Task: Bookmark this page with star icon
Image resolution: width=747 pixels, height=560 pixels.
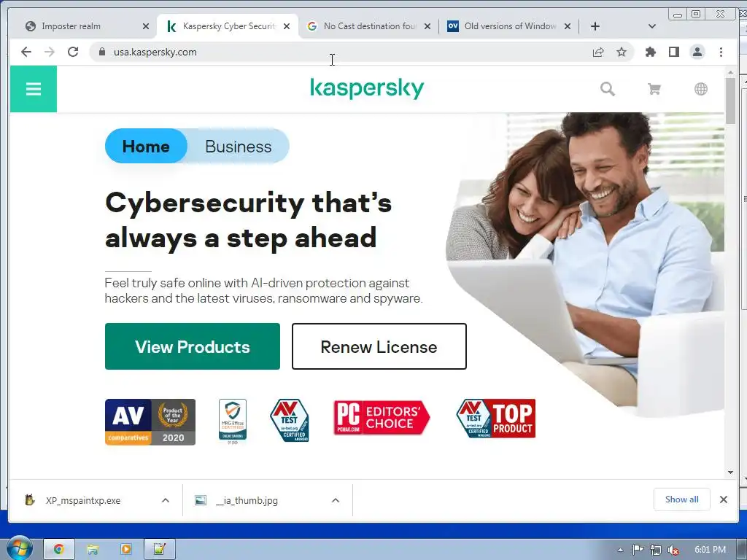Action: point(622,52)
